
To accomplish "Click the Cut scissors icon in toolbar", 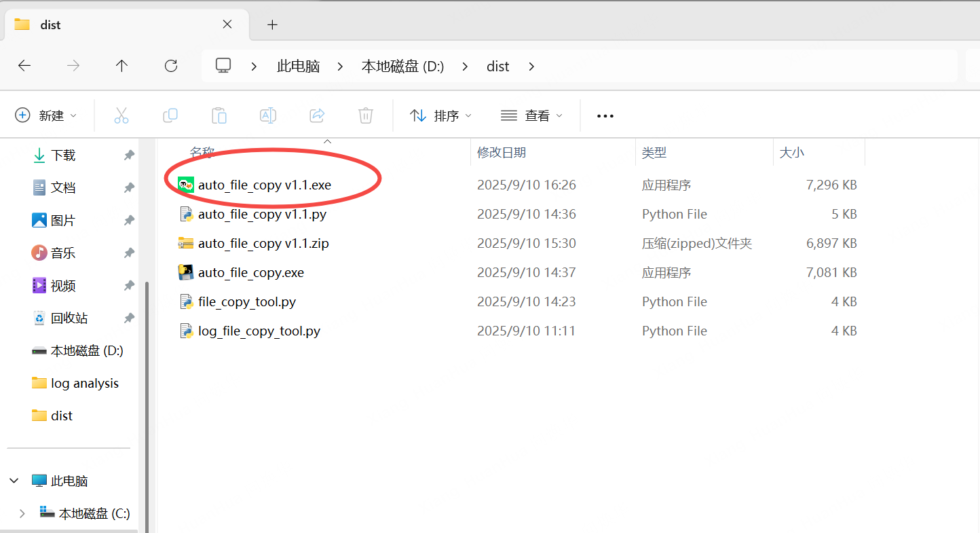I will pyautogui.click(x=121, y=115).
